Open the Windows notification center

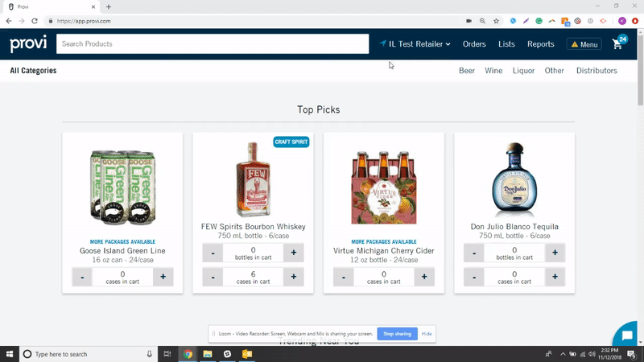(x=632, y=354)
